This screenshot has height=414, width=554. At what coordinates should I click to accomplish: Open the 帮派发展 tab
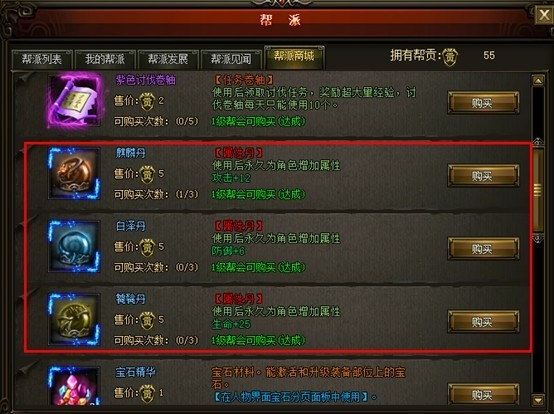coord(168,59)
